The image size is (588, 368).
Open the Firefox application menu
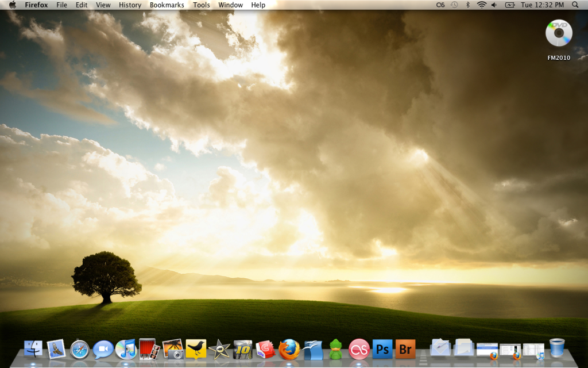coord(36,5)
